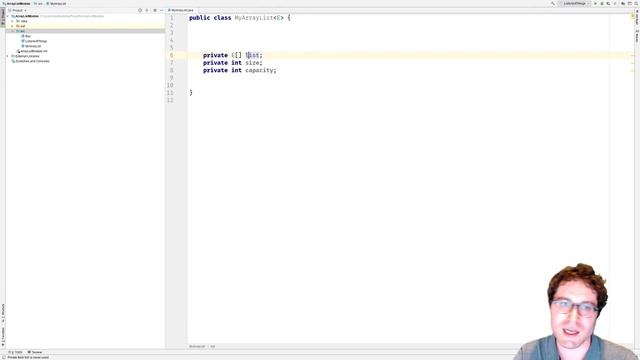Viewport: 640px width, 360px height.
Task: Open the Database right-side tool tab
Action: pos(637,18)
